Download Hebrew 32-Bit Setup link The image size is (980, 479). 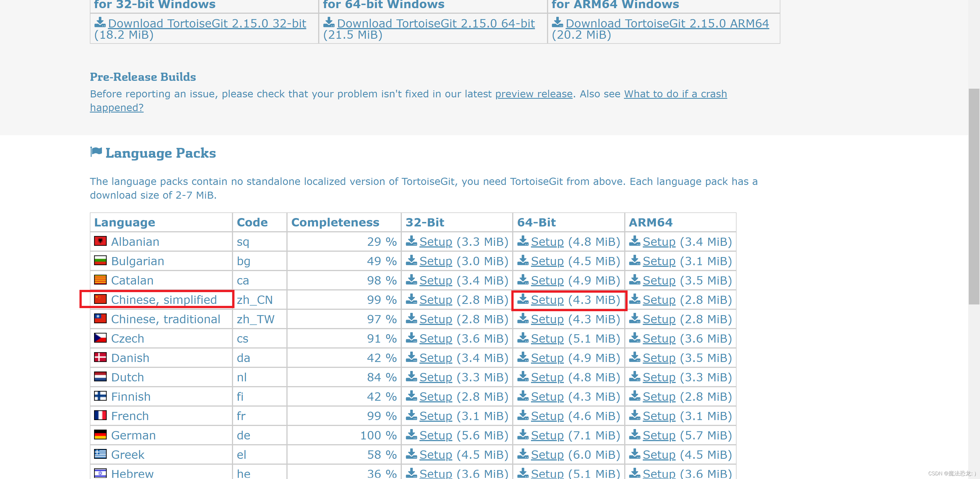coord(436,474)
